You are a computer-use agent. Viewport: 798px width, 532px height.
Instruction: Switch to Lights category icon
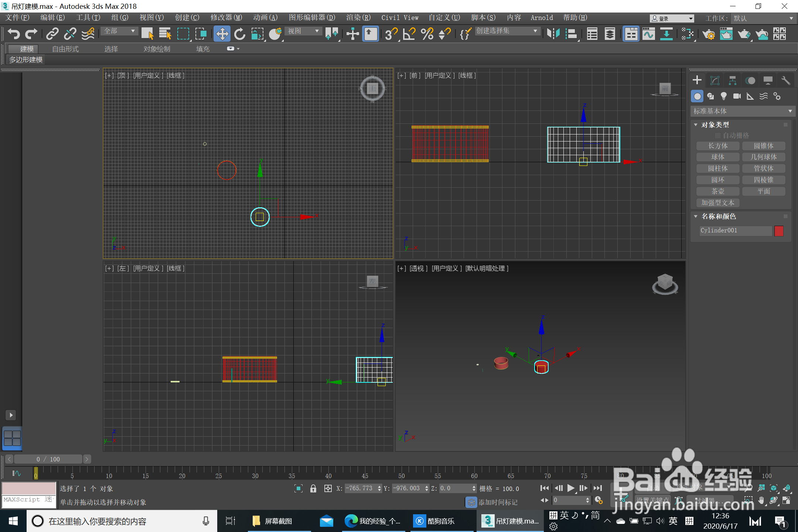(723, 96)
